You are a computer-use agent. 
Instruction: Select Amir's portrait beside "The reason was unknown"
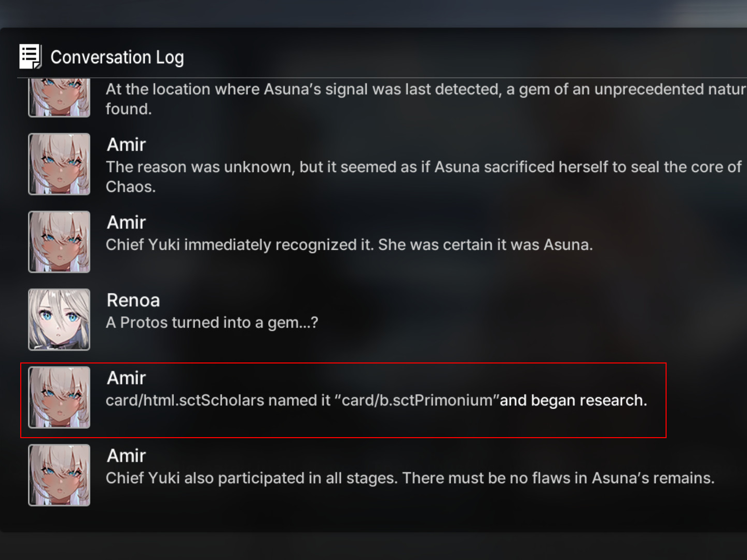[x=59, y=164]
